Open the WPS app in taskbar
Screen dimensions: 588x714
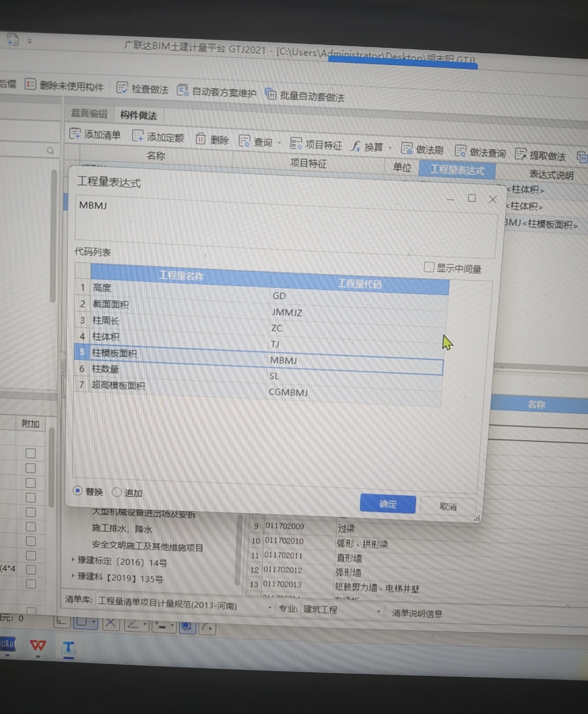38,646
